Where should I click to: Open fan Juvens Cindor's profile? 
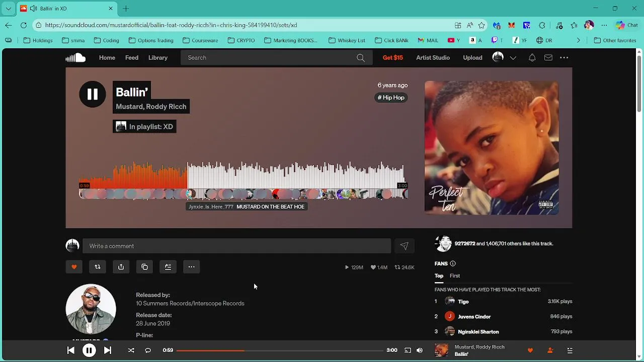pyautogui.click(x=474, y=317)
